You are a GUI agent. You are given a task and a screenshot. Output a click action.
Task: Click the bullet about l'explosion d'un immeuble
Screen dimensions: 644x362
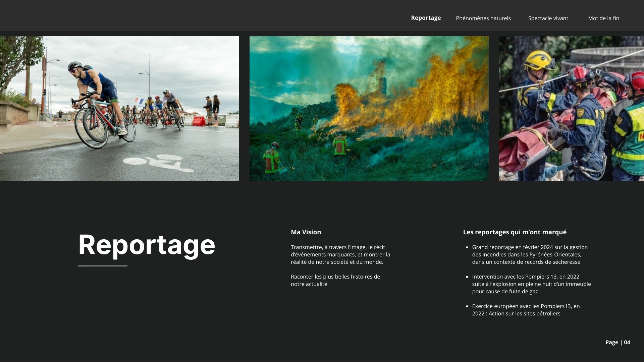click(x=531, y=284)
